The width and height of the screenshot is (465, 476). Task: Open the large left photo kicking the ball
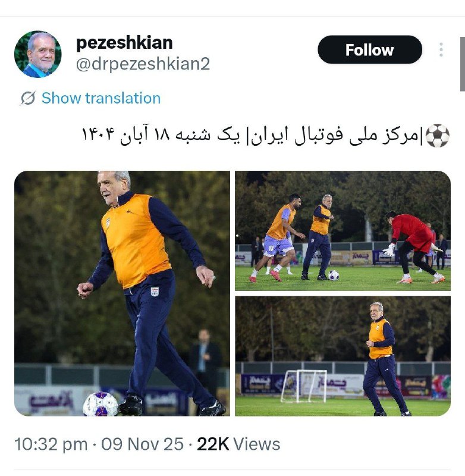tap(122, 293)
